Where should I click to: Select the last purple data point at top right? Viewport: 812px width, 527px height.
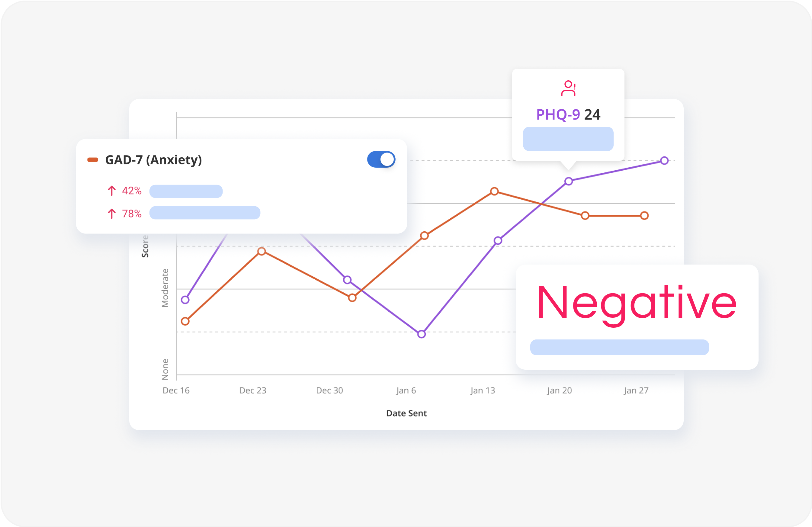pos(664,160)
